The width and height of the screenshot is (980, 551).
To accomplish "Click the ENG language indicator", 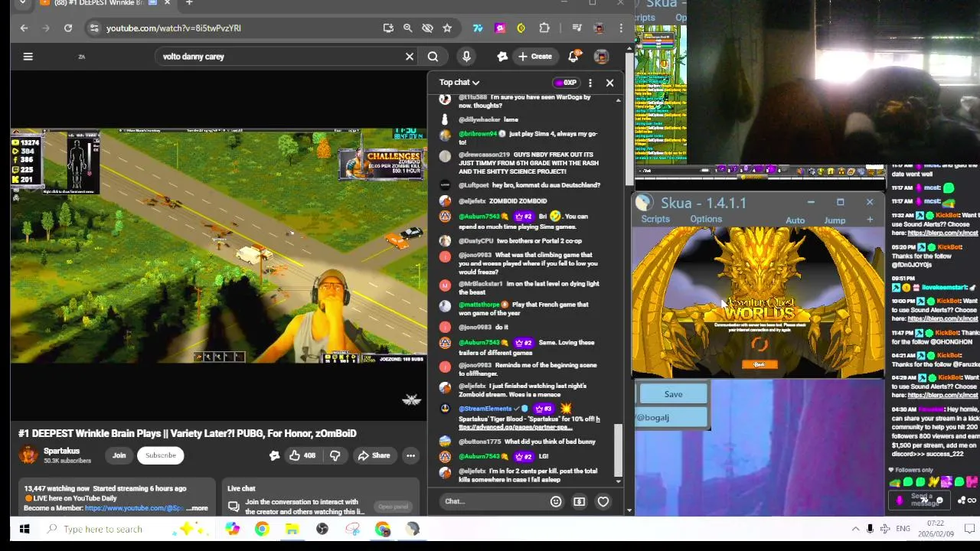I will pyautogui.click(x=903, y=529).
